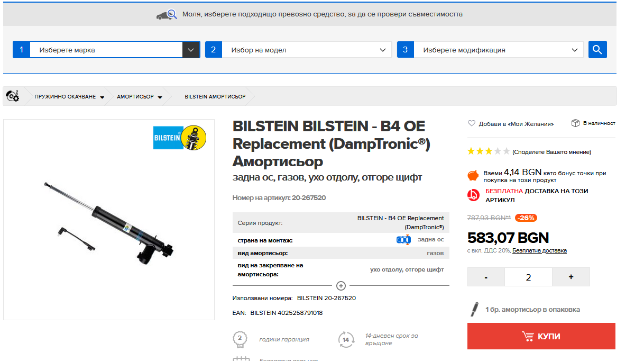This screenshot has height=361, width=644.
Task: Click the 2-year warranty badge icon
Action: click(x=240, y=339)
